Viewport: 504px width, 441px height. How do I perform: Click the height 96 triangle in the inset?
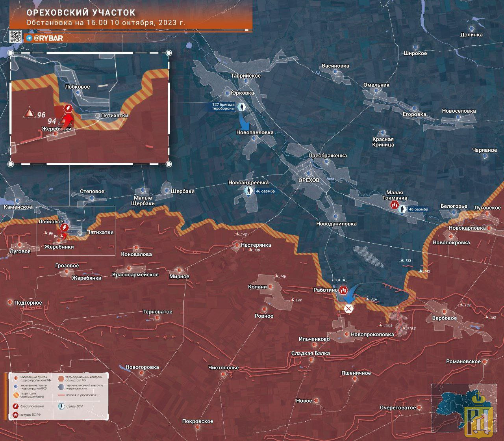click(29, 113)
